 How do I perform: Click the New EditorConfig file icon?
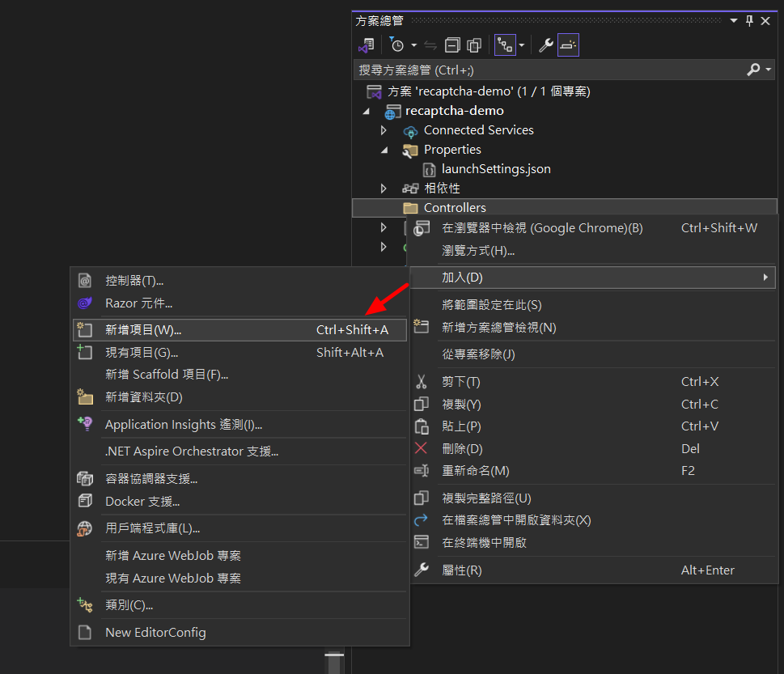pyautogui.click(x=85, y=633)
